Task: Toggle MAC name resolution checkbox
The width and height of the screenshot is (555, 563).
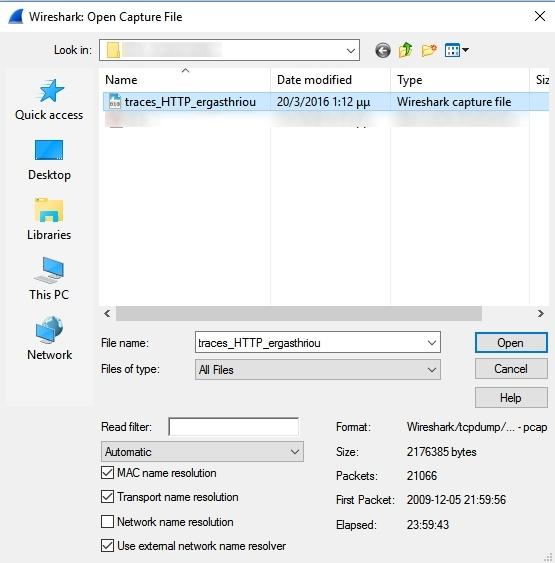Action: coord(107,473)
